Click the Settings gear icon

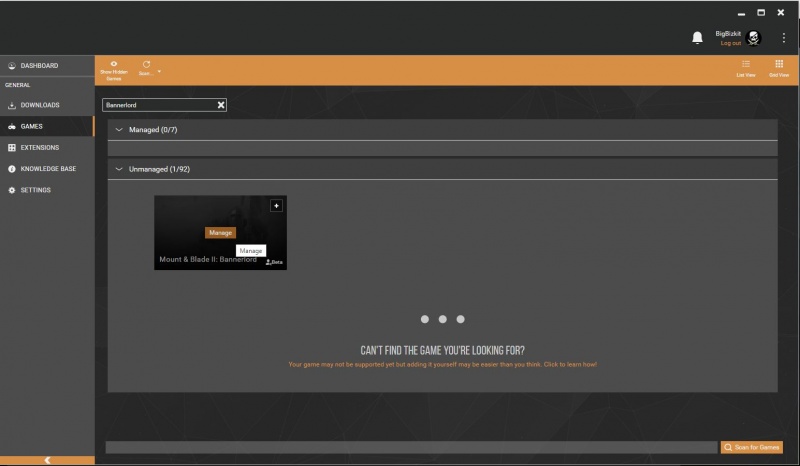pos(12,190)
